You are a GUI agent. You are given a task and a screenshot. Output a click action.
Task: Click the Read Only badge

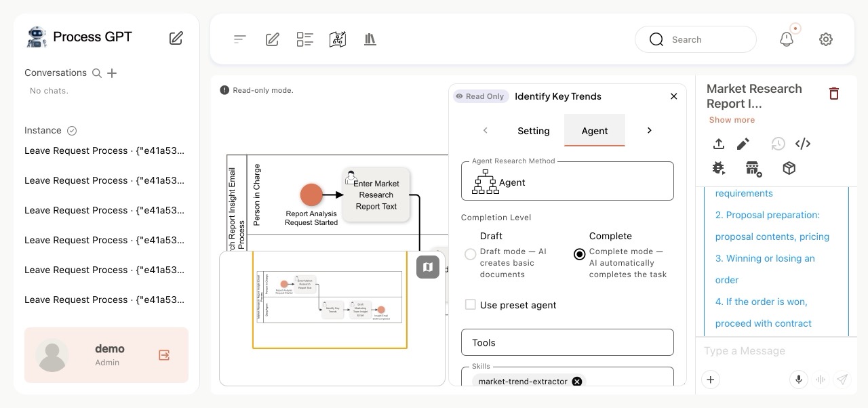coord(479,96)
